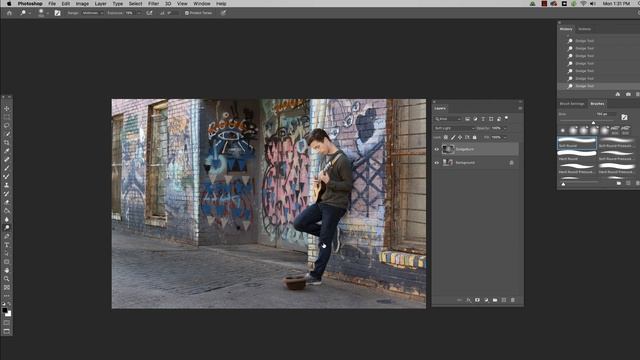
Task: Click the foreground color swatch
Action: click(x=5, y=310)
